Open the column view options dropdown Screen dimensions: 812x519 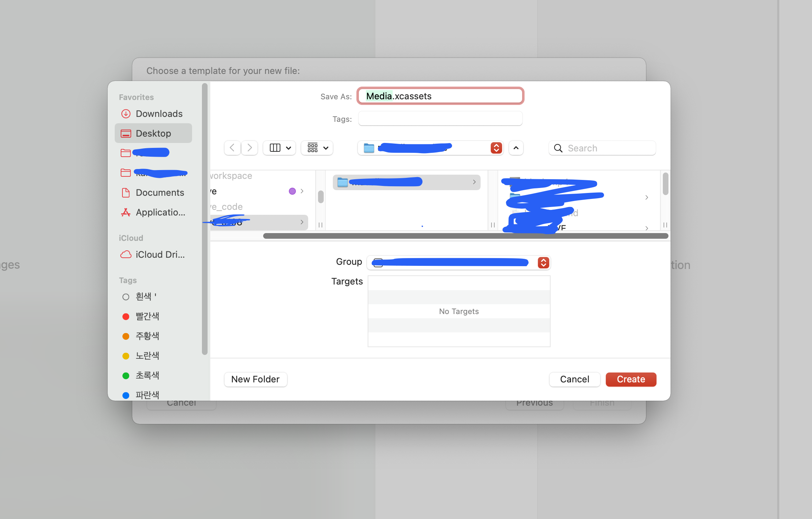(280, 148)
